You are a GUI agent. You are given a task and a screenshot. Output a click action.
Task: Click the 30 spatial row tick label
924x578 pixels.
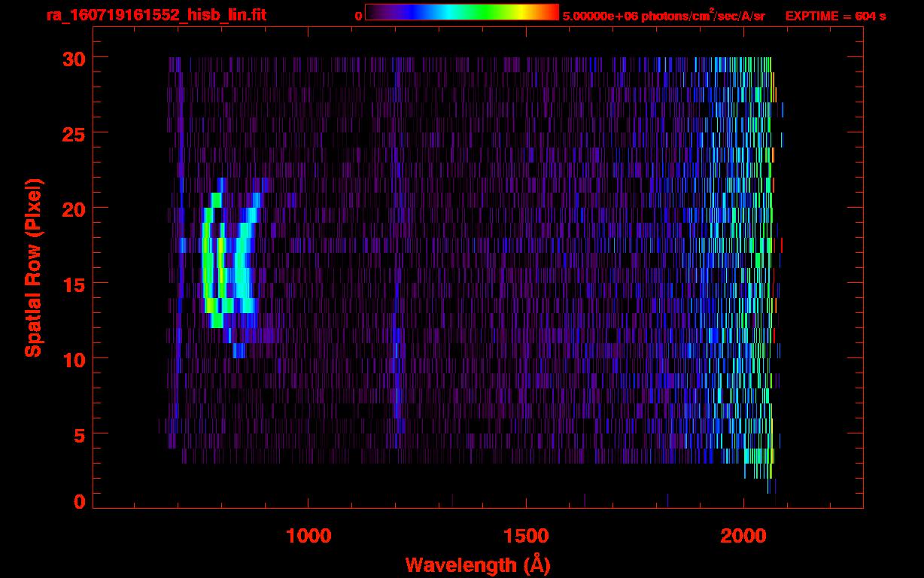click(74, 58)
